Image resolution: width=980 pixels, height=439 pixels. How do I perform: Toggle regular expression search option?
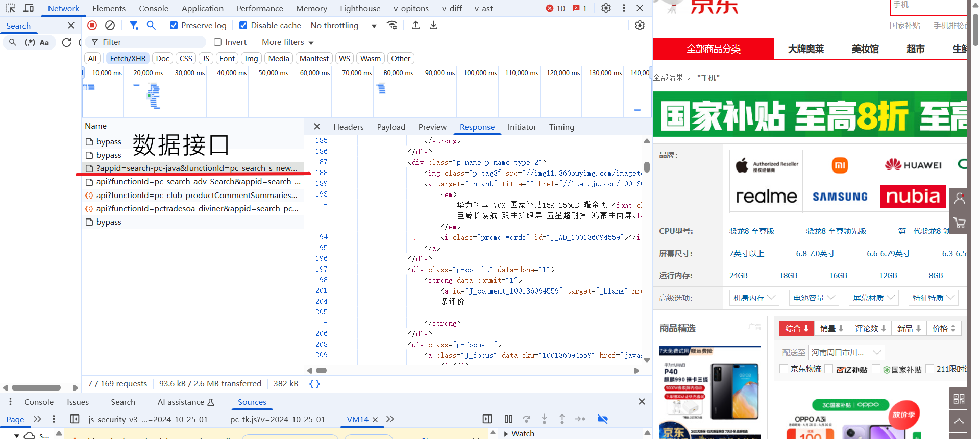click(x=30, y=42)
